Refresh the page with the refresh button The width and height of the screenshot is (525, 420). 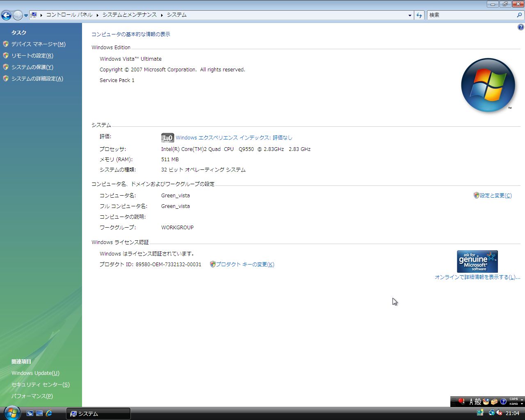click(419, 15)
